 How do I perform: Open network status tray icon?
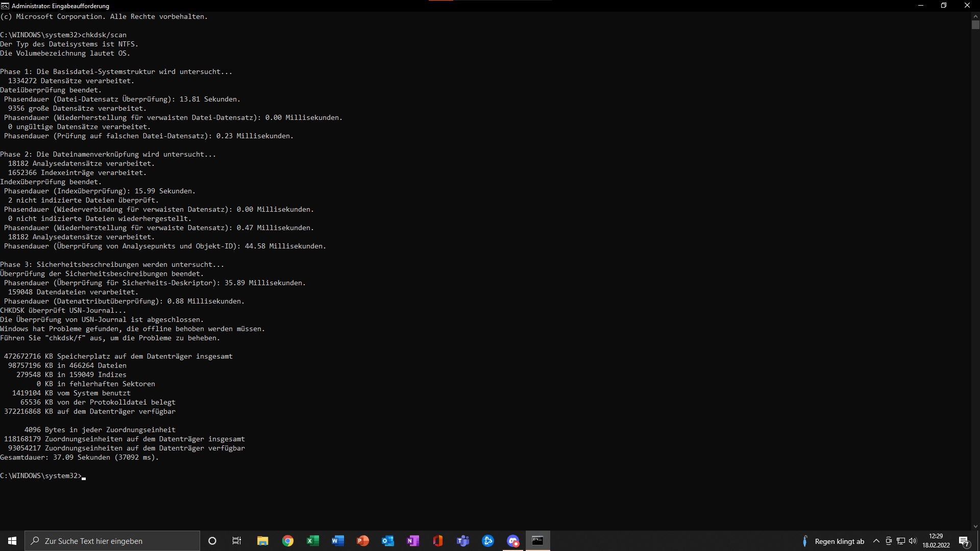[901, 541]
